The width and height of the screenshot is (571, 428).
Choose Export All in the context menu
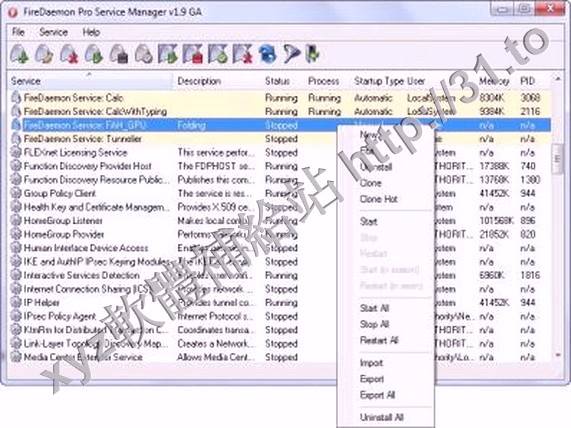tap(378, 395)
